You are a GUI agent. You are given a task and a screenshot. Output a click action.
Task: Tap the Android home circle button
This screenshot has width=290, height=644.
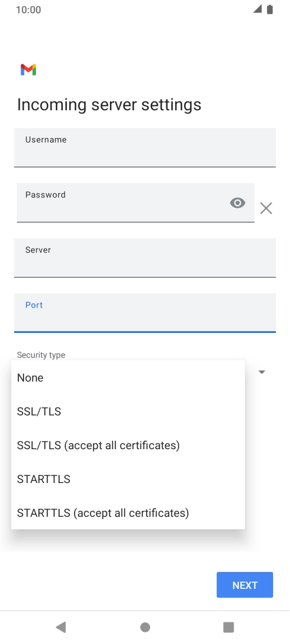click(x=145, y=627)
